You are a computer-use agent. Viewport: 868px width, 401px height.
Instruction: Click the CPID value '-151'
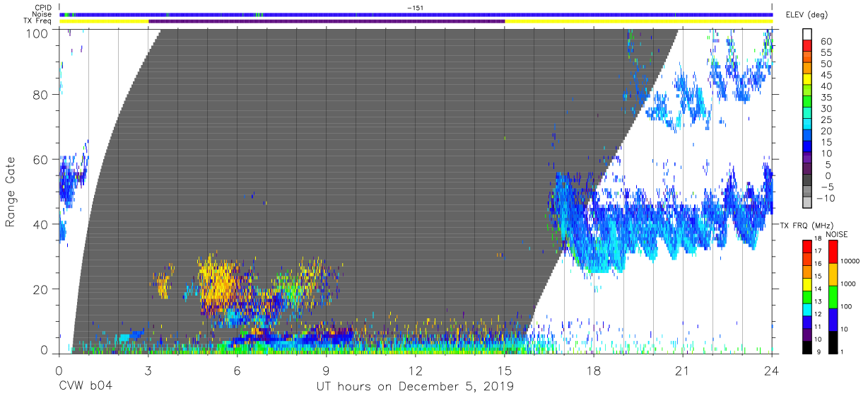(x=416, y=8)
